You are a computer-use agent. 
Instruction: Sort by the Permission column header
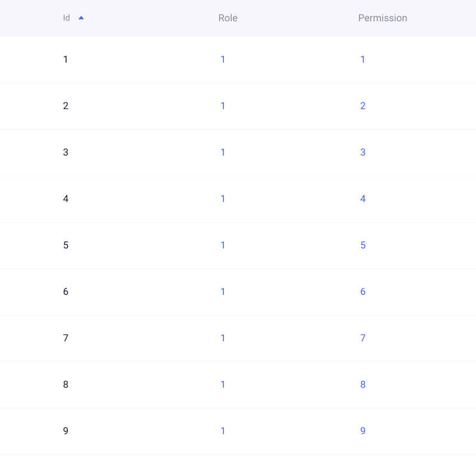[382, 18]
